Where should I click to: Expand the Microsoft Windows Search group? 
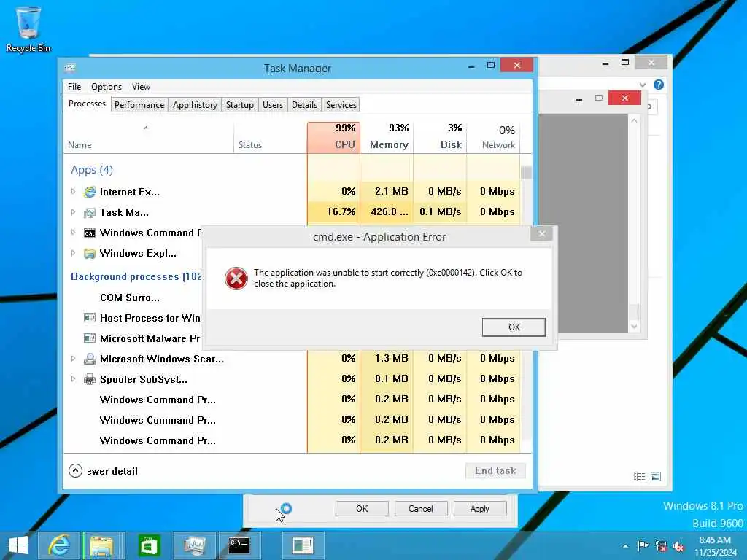[74, 359]
